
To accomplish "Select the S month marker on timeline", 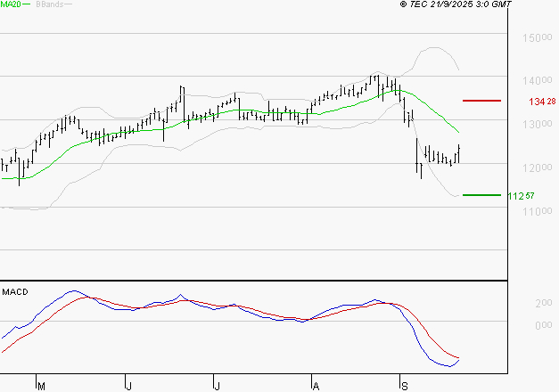I will pyautogui.click(x=403, y=385).
